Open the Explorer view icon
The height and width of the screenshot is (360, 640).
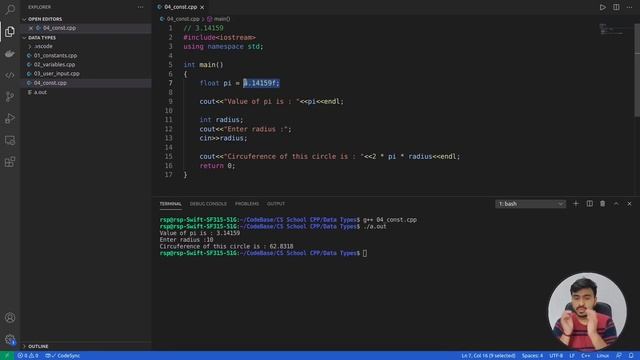click(x=10, y=31)
